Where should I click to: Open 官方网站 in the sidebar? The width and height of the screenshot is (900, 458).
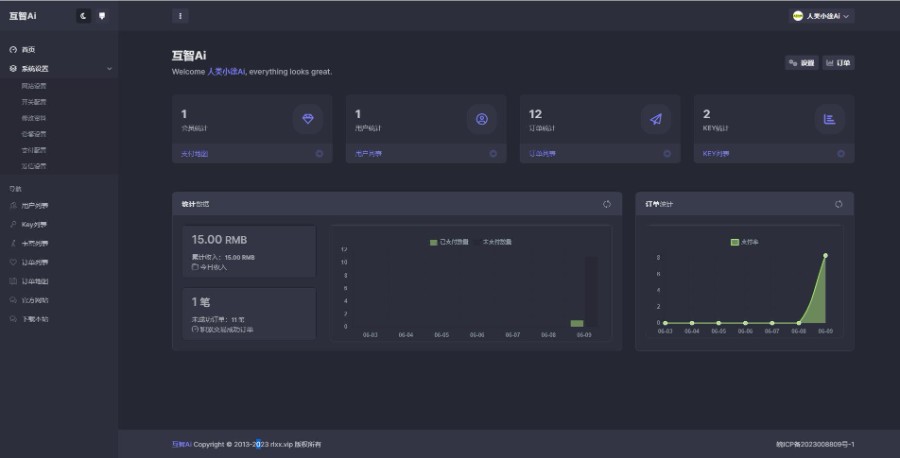point(35,301)
